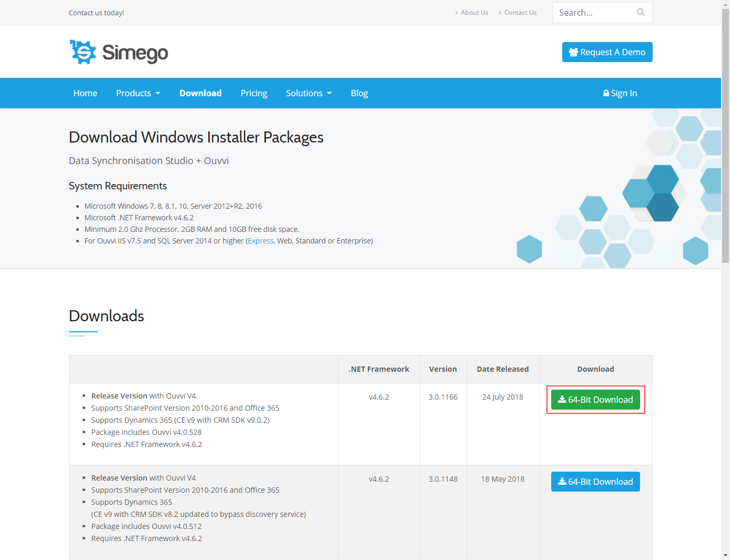Click Package includes Ouvvi v4.0.512 text
The height and width of the screenshot is (560, 730).
[x=146, y=526]
